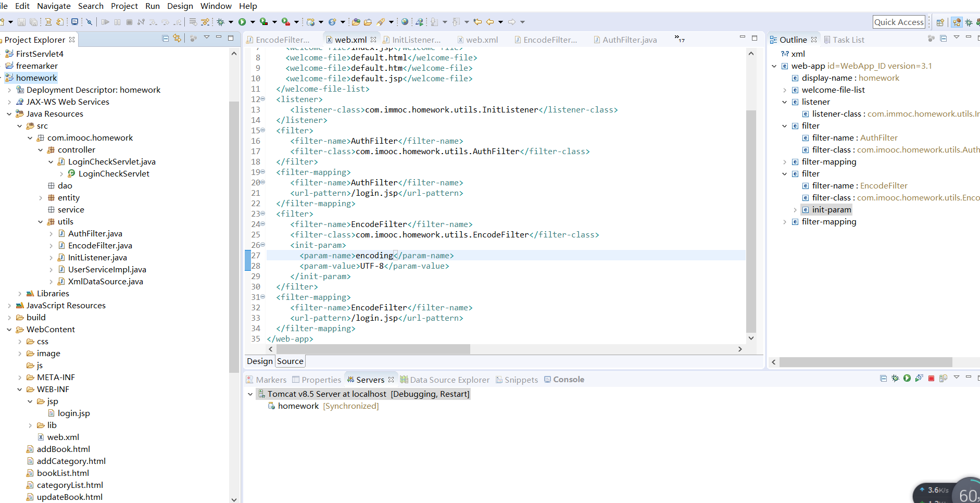Click the Open Web Browser globe icon
The width and height of the screenshot is (980, 503).
pyautogui.click(x=405, y=22)
